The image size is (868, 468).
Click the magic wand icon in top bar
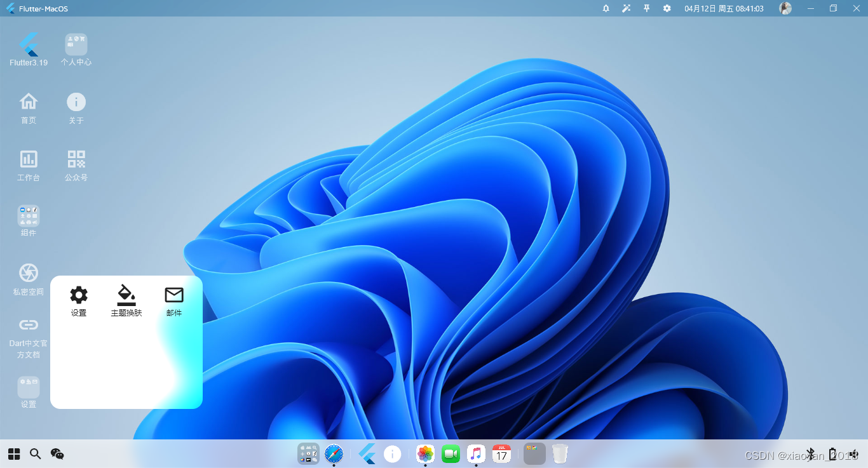626,8
